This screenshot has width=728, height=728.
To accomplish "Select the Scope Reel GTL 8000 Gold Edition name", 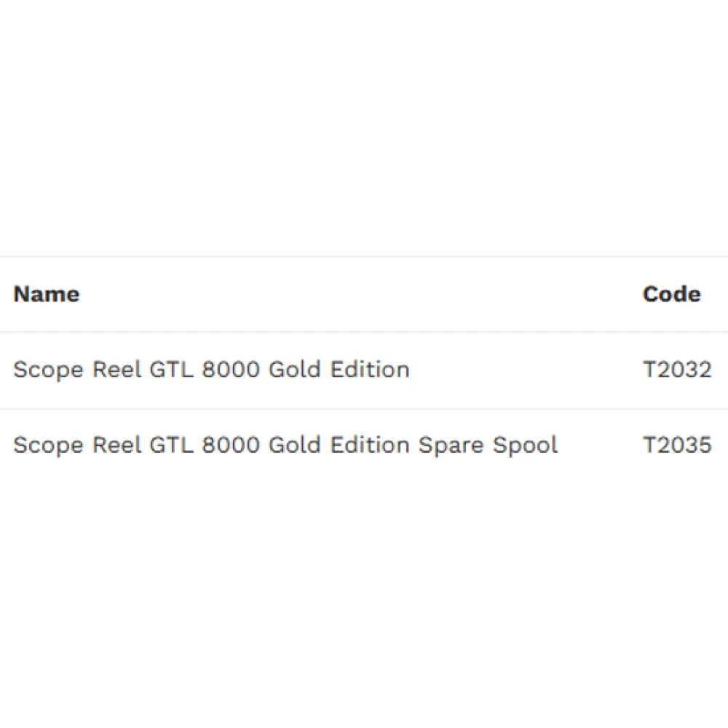I will point(211,370).
